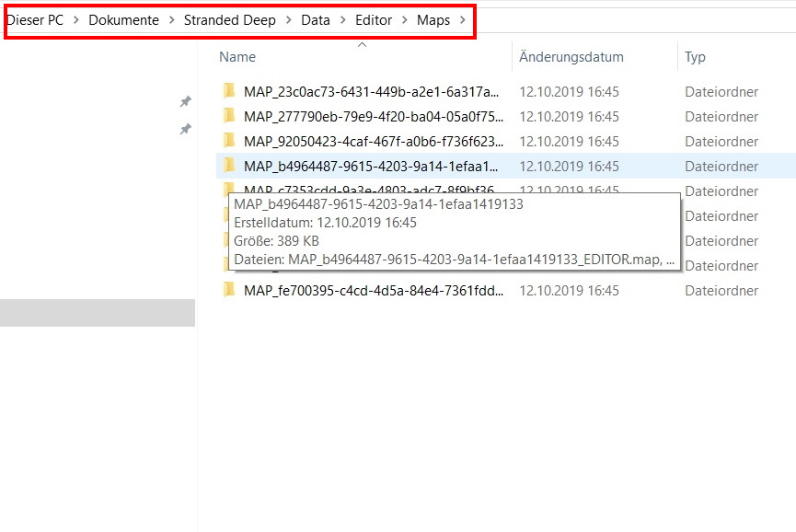Open the chevron dropdown after Dokumente
Image resolution: width=796 pixels, height=532 pixels.
click(x=171, y=20)
